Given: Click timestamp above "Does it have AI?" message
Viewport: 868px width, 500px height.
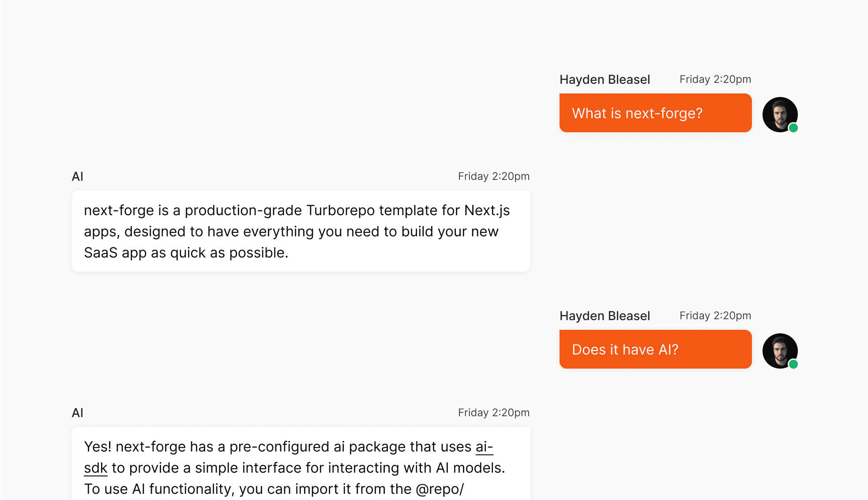Looking at the screenshot, I should 715,316.
